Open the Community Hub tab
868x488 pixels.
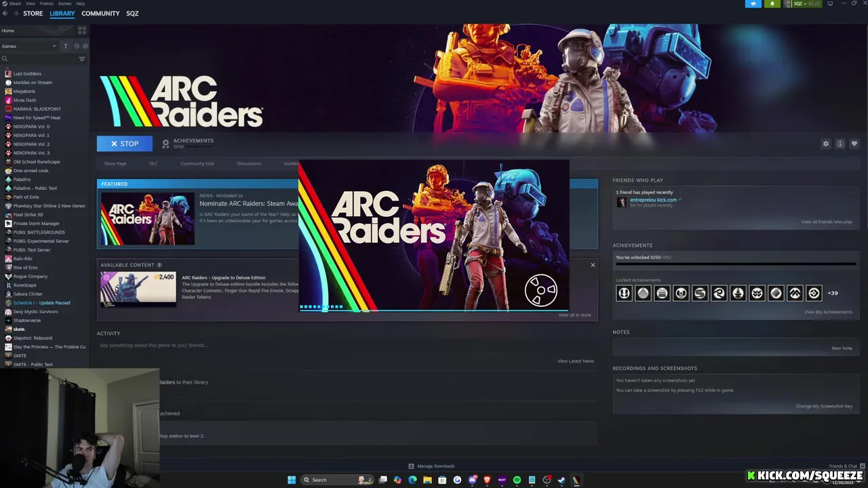point(197,163)
